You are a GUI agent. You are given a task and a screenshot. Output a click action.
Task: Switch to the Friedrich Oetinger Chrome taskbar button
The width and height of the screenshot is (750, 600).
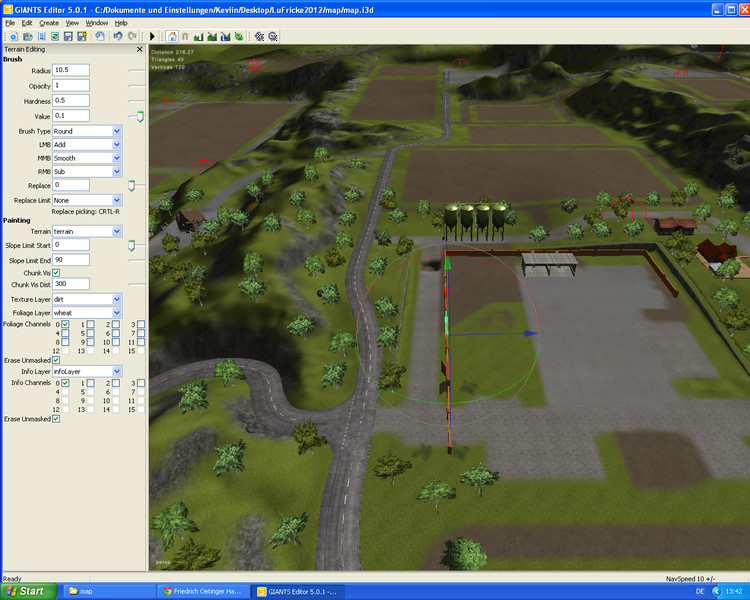[204, 591]
